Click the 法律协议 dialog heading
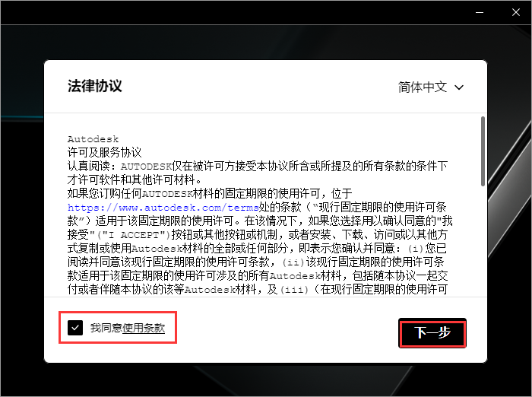Image resolution: width=532 pixels, height=397 pixels. pyautogui.click(x=95, y=86)
